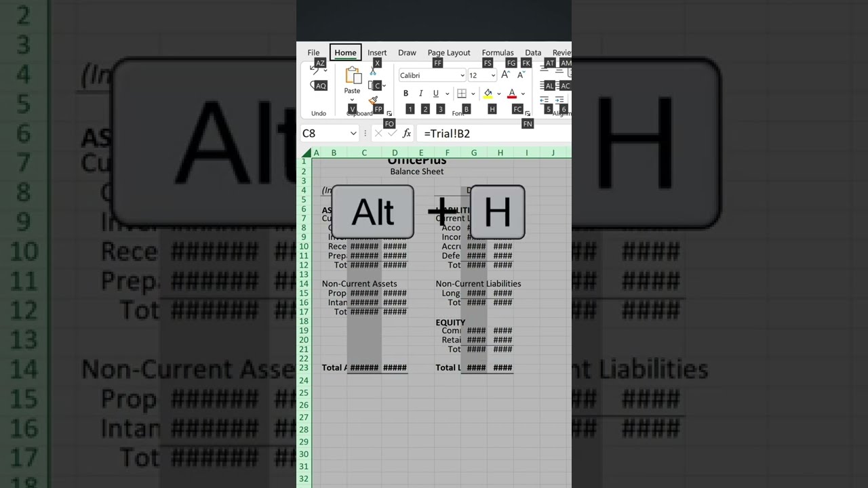Click the Undo arrow icon
Image resolution: width=868 pixels, height=488 pixels.
pyautogui.click(x=314, y=69)
